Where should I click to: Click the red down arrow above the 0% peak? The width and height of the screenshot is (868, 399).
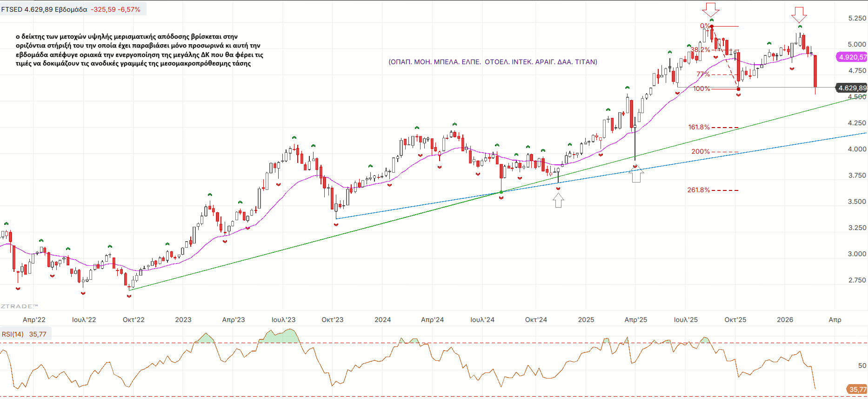pos(710,9)
